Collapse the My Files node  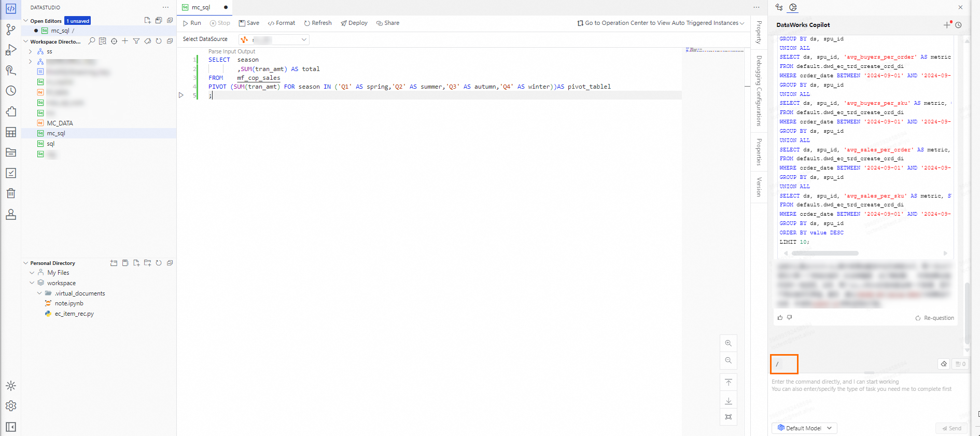point(32,273)
